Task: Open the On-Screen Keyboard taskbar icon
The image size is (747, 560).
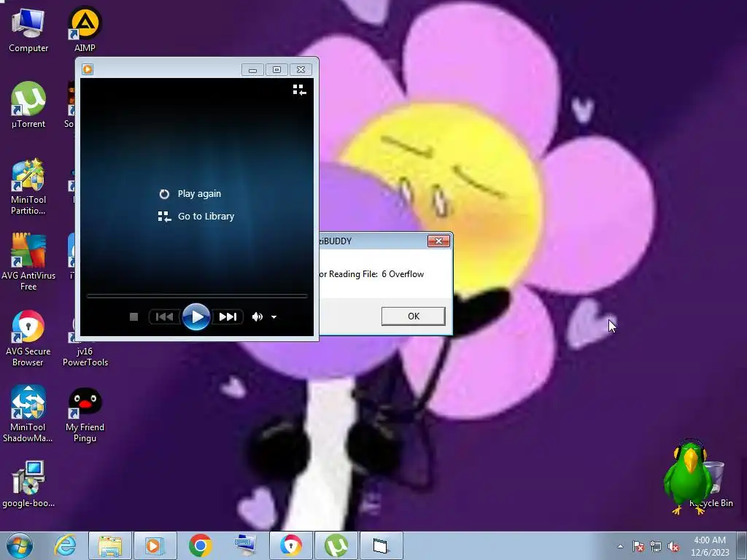Action: click(x=245, y=545)
